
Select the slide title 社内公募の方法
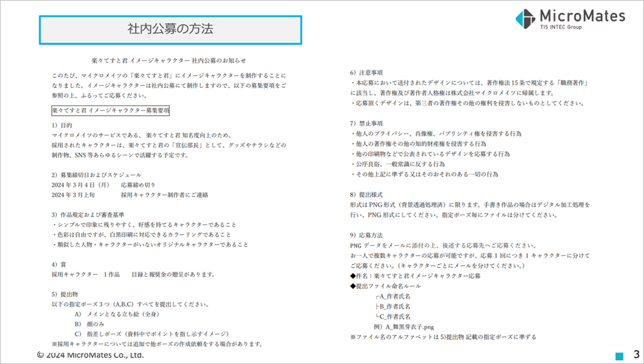coord(171,29)
